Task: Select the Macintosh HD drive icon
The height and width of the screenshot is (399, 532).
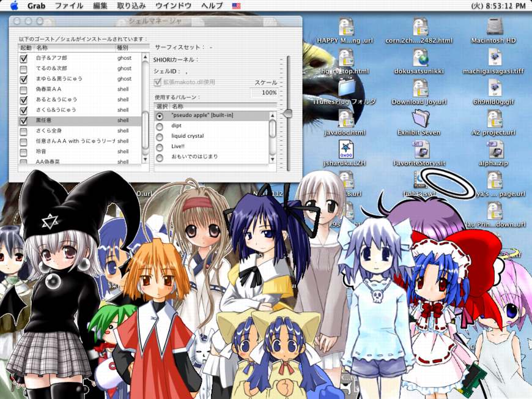Action: [x=494, y=27]
